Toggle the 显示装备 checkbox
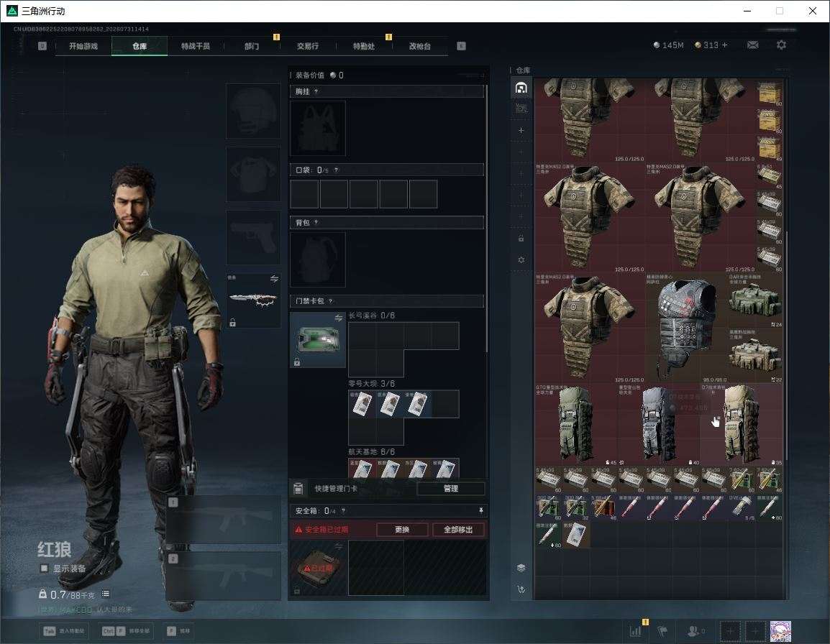 pos(44,569)
